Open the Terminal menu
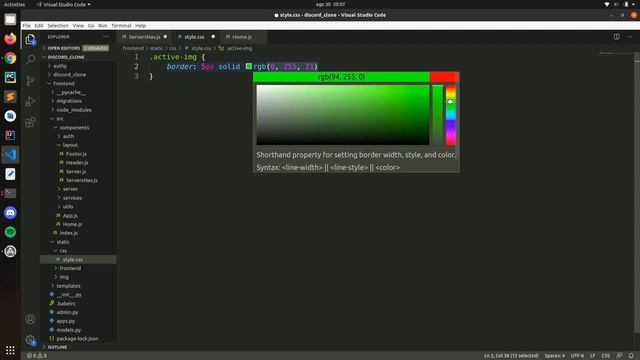Image resolution: width=640 pixels, height=360 pixels. [121, 25]
